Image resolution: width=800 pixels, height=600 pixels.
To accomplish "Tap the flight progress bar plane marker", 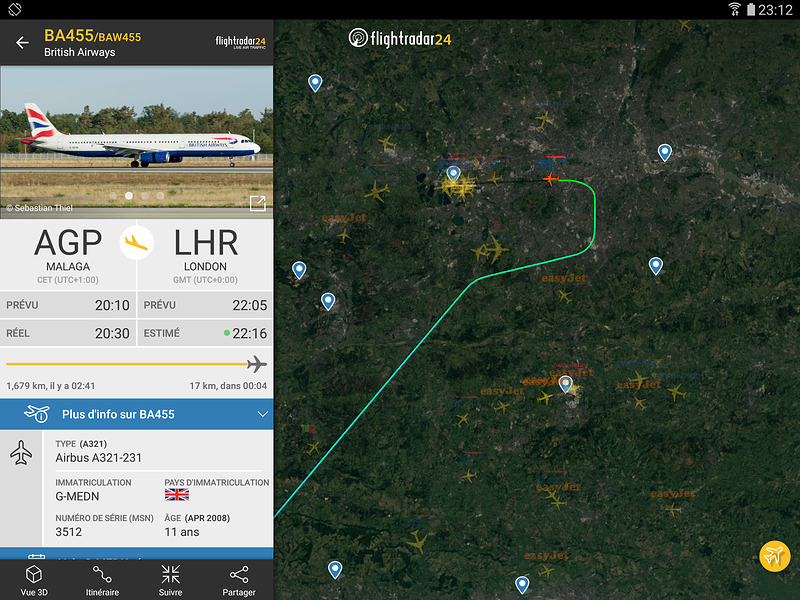I will [x=257, y=364].
